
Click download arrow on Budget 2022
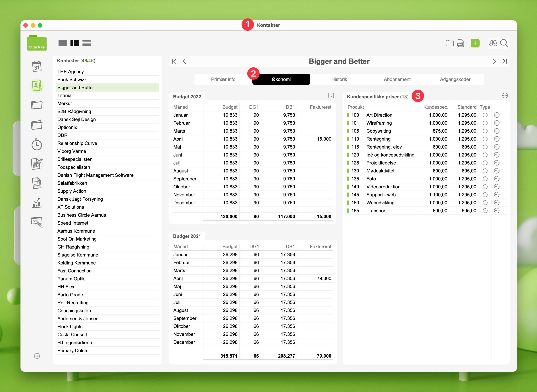click(x=331, y=96)
